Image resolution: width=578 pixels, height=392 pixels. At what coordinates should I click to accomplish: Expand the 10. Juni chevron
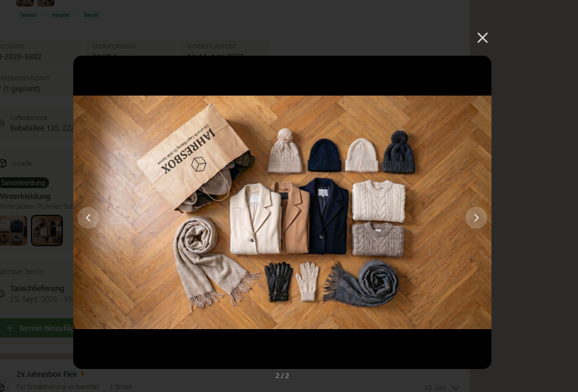(456, 388)
